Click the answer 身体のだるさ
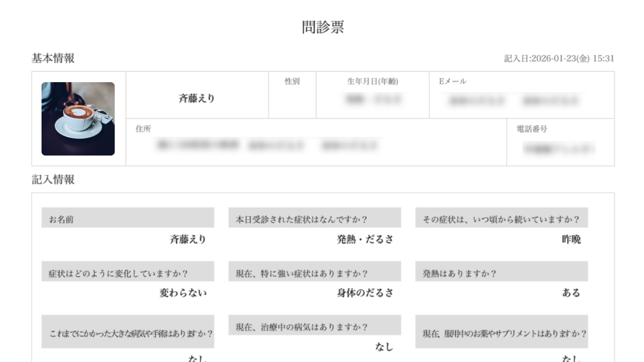644x362 pixels. point(365,293)
